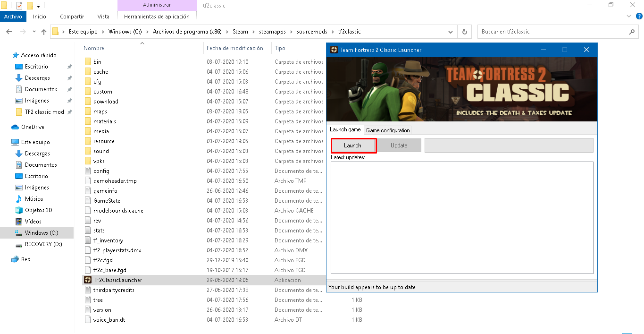Open Vídeos under Este equipo

point(33,222)
